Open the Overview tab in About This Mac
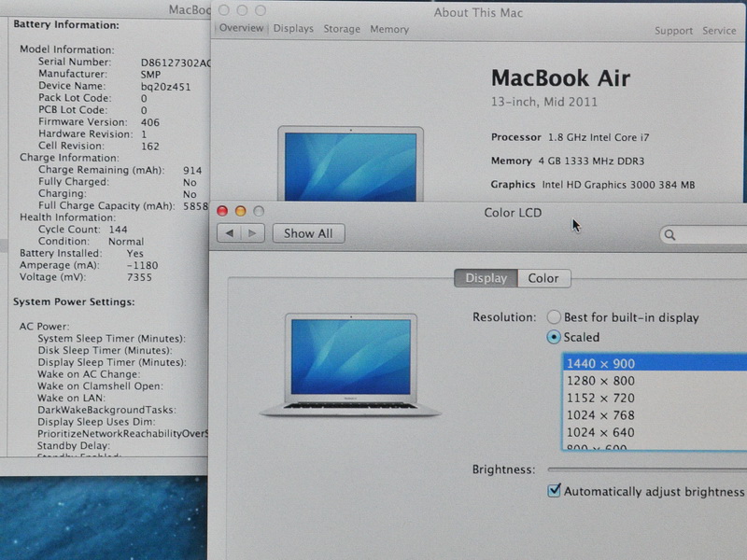The width and height of the screenshot is (747, 560). (241, 28)
